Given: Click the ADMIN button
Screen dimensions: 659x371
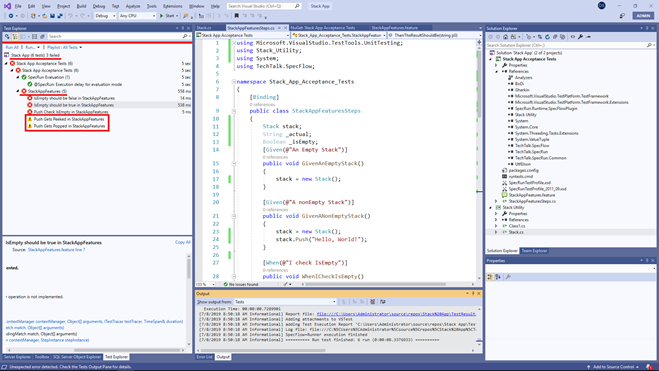Looking at the screenshot, I should point(643,16).
